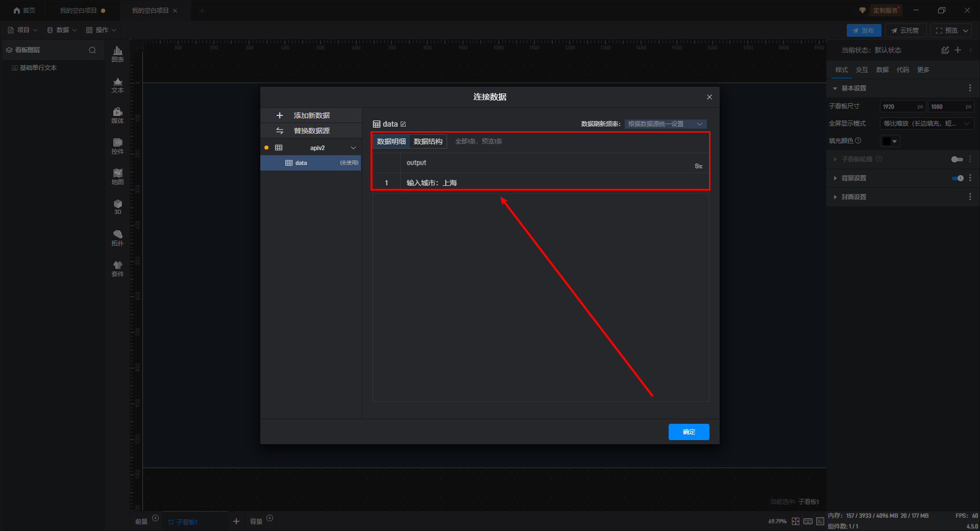The width and height of the screenshot is (980, 531).
Task: Open the 控件 controls components panel
Action: (x=117, y=146)
